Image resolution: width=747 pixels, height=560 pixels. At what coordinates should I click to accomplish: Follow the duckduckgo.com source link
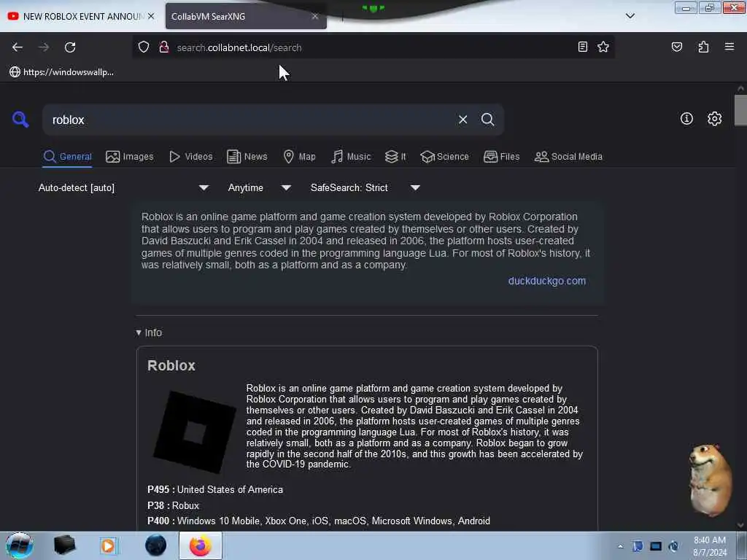tap(547, 281)
